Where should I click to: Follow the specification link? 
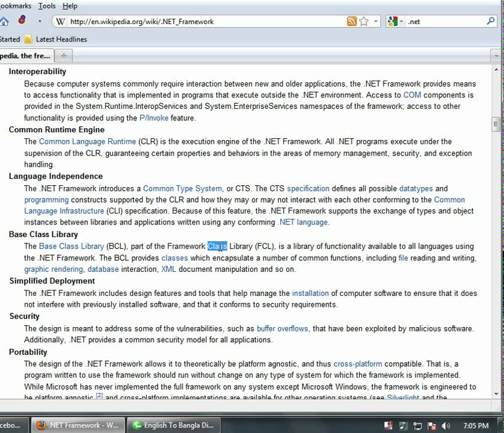(309, 188)
